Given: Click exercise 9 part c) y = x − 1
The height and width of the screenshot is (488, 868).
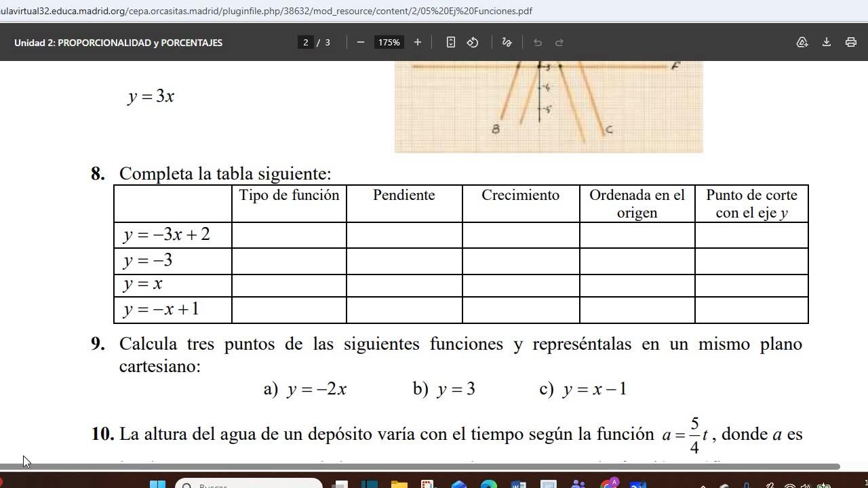Looking at the screenshot, I should (583, 389).
